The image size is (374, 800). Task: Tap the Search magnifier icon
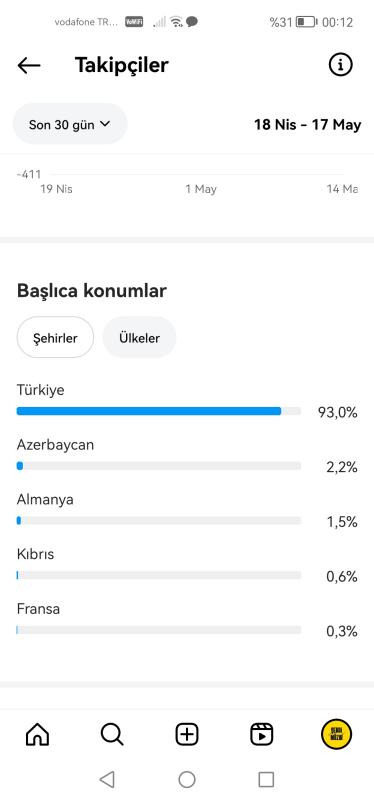point(112,735)
